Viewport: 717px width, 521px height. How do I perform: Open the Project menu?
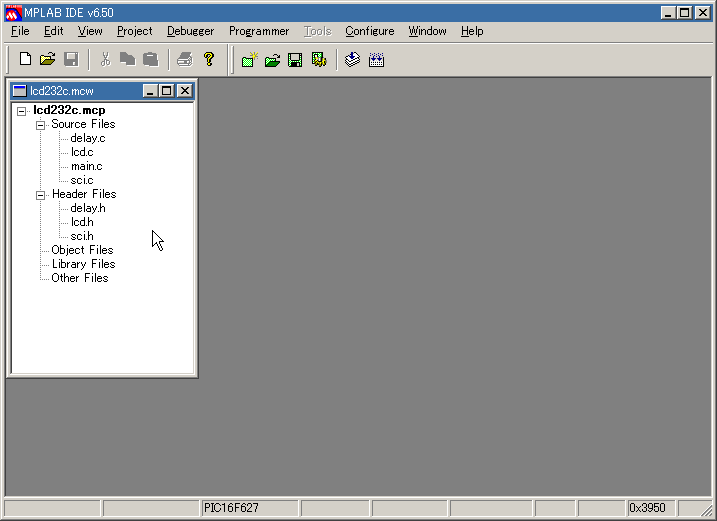[134, 31]
